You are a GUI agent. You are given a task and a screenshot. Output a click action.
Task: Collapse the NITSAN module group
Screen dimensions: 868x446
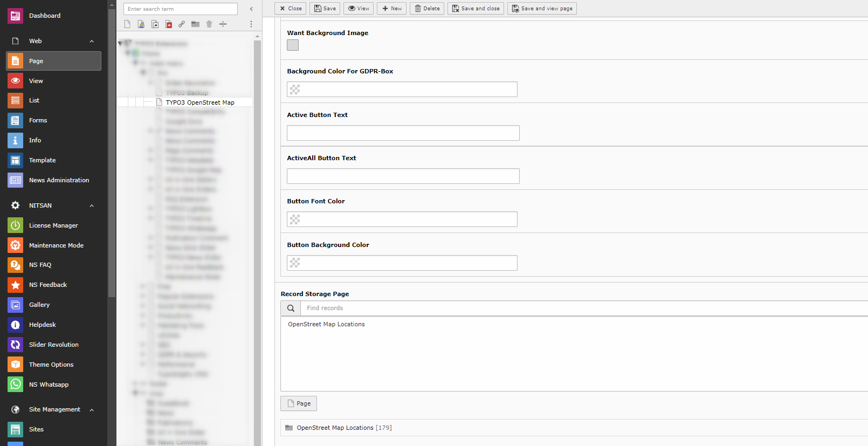[x=92, y=205]
